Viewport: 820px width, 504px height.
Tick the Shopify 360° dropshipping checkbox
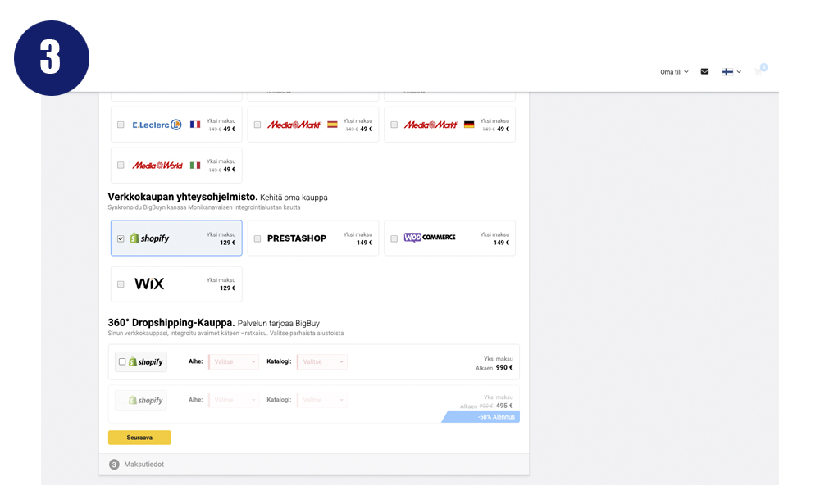[x=122, y=361]
